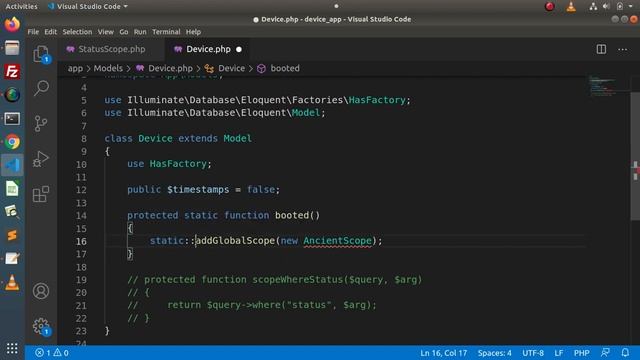Image resolution: width=640 pixels, height=360 pixels.
Task: Open the File menu
Action: tap(33, 32)
